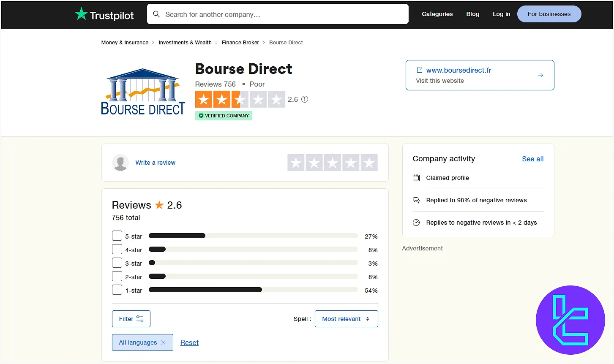Rate four stars in the Write a review box
This screenshot has height=364, width=614.
click(351, 163)
